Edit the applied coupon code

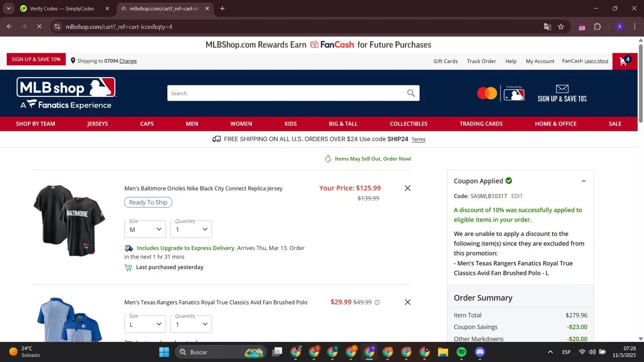tap(517, 196)
